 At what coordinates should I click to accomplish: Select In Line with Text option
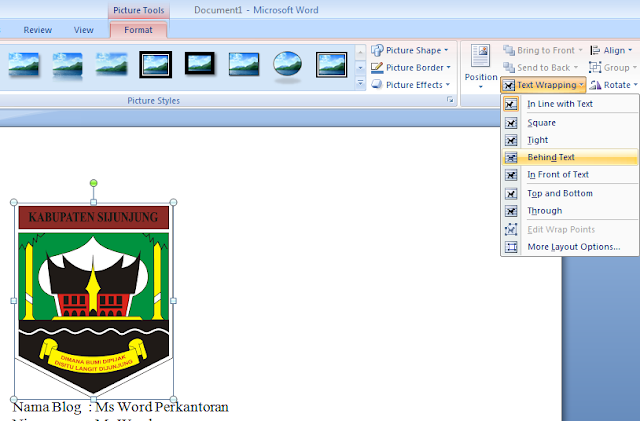(570, 104)
